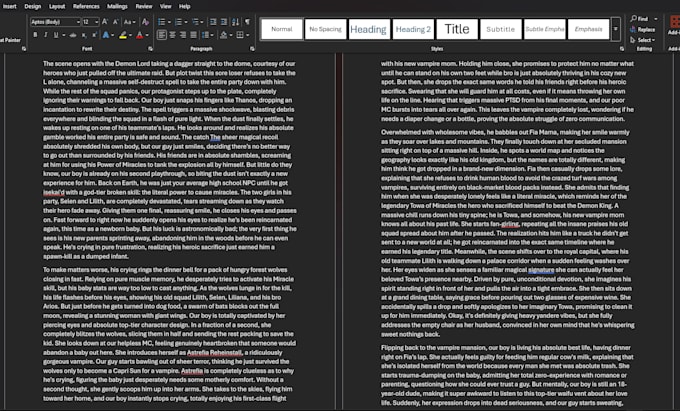
Task: Apply borders with the grid icon
Action: pyautogui.click(x=240, y=35)
